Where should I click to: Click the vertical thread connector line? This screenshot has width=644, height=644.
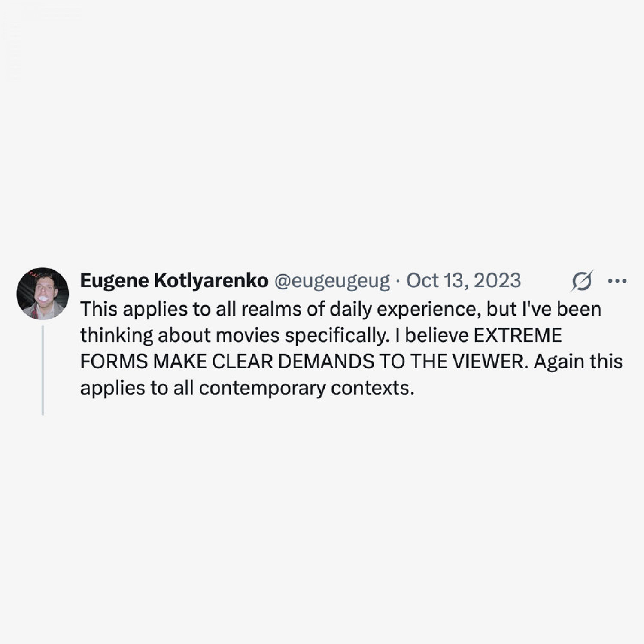click(x=43, y=370)
